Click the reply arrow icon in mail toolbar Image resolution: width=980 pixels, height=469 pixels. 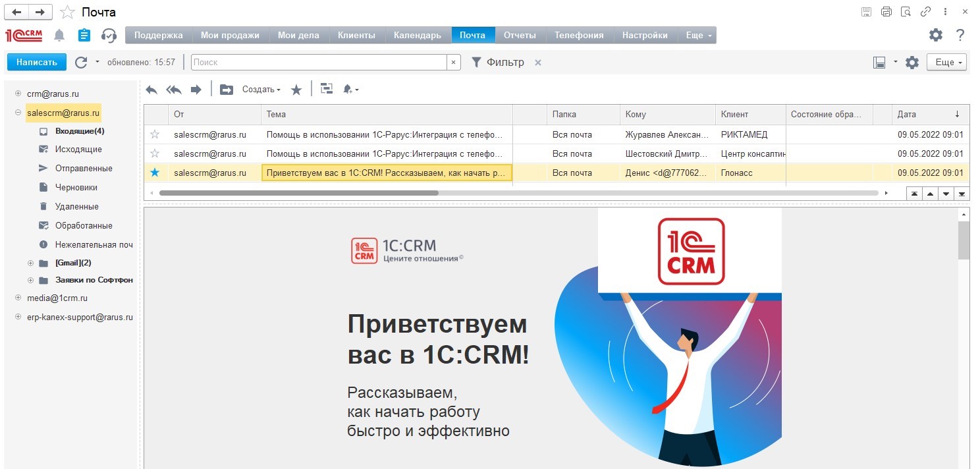pyautogui.click(x=151, y=90)
